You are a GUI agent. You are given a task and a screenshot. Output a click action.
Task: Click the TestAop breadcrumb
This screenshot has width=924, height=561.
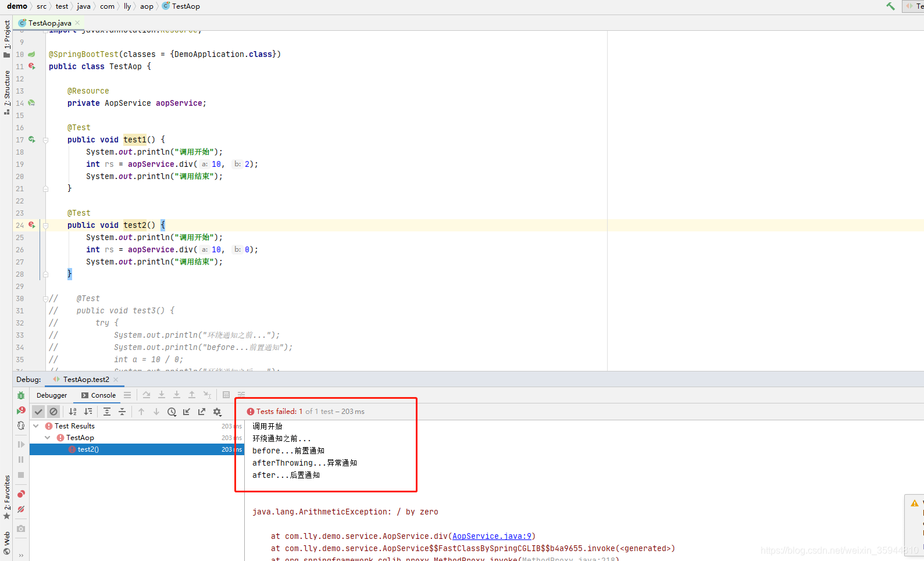[181, 6]
